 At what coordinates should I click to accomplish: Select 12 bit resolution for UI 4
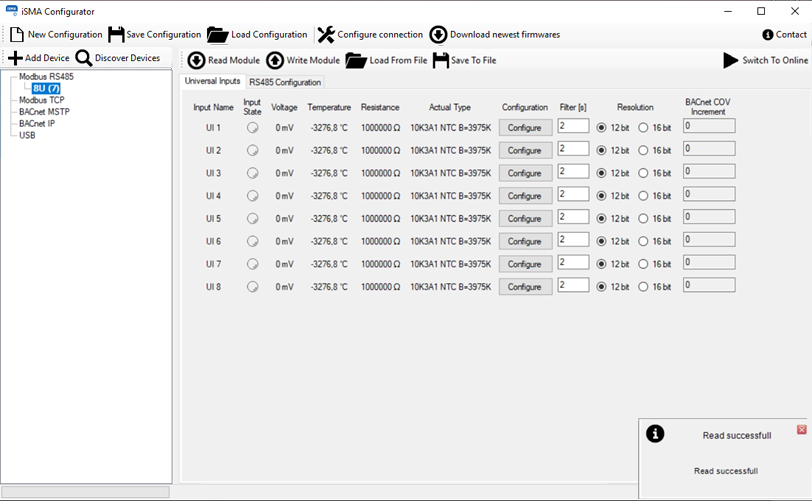[601, 196]
